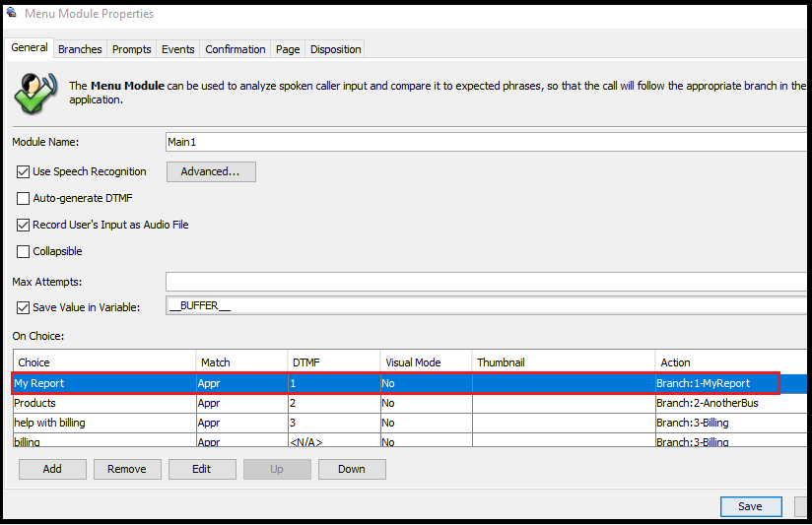812x525 pixels.
Task: Click the Add choice button
Action: tap(52, 469)
